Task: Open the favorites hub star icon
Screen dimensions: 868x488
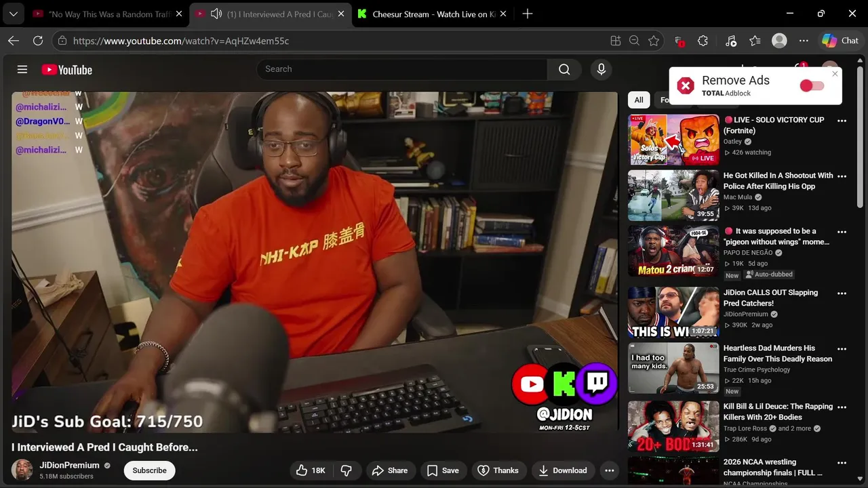Action: click(755, 41)
